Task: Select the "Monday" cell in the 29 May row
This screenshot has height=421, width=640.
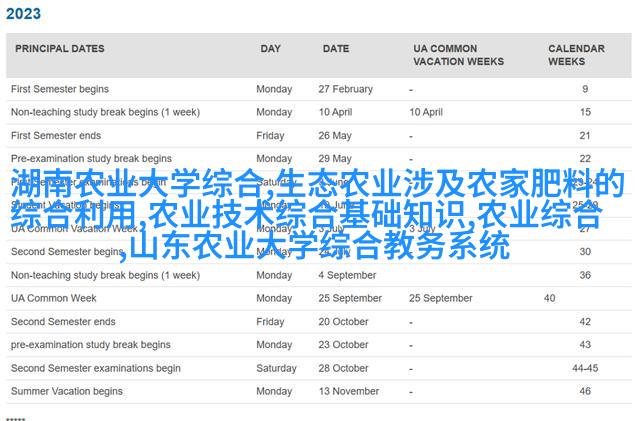Action: pyautogui.click(x=274, y=158)
